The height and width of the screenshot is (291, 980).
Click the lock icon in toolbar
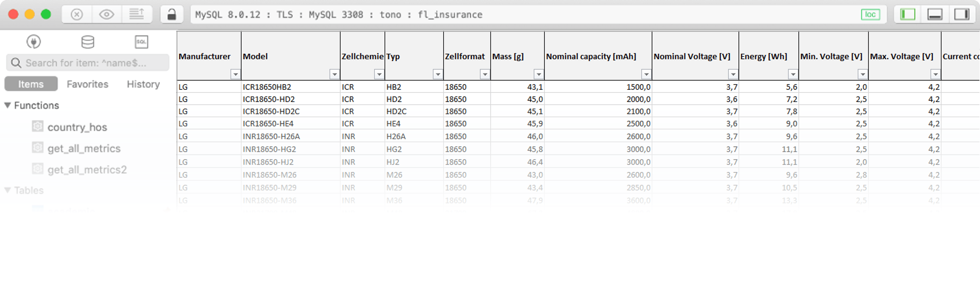pyautogui.click(x=172, y=14)
